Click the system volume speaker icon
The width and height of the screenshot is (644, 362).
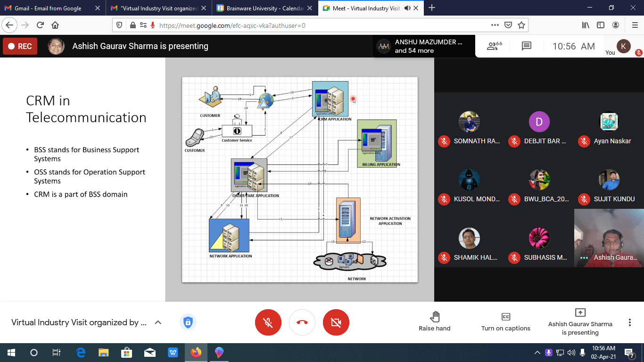click(x=571, y=353)
